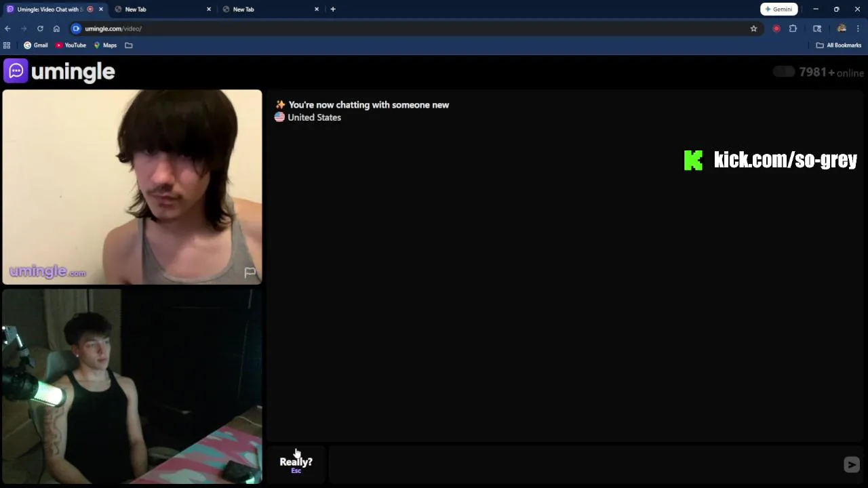Viewport: 868px width, 488px height.
Task: Click the stranger's video feed
Action: coord(132,187)
